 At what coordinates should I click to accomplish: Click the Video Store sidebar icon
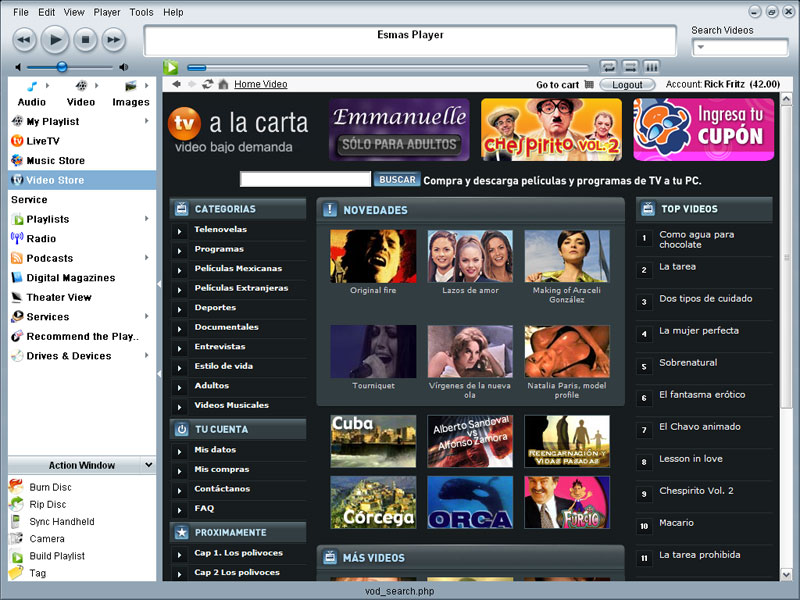(x=17, y=180)
